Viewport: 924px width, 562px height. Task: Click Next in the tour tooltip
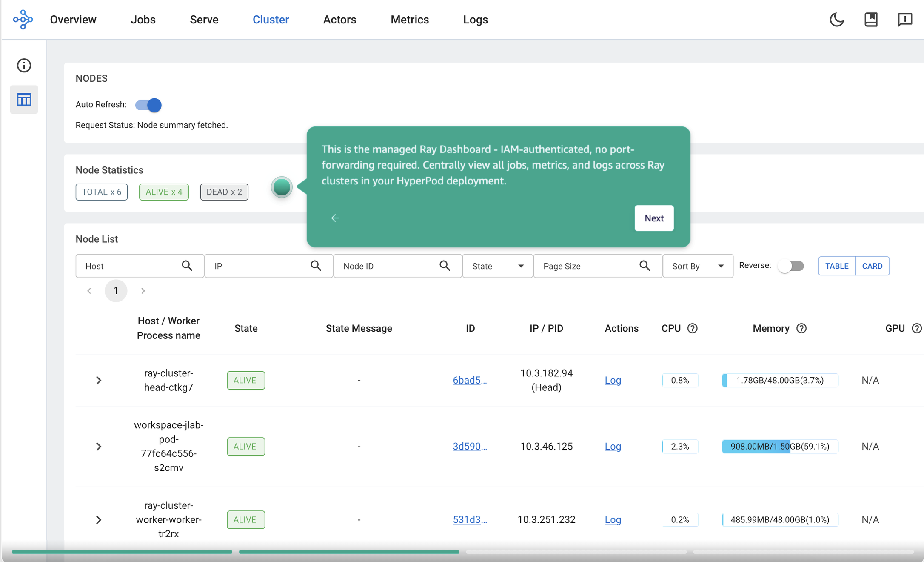[654, 218]
